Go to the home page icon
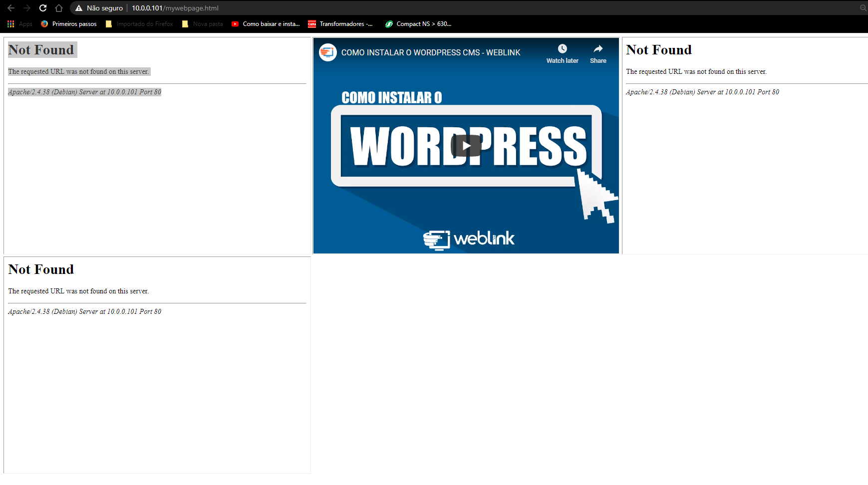The width and height of the screenshot is (868, 485). 59,8
